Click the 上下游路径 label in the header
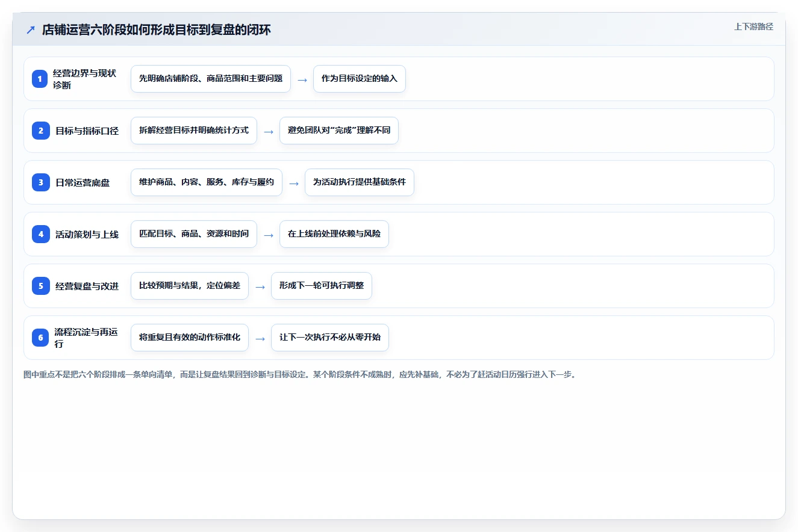Image resolution: width=798 pixels, height=532 pixels. click(753, 26)
